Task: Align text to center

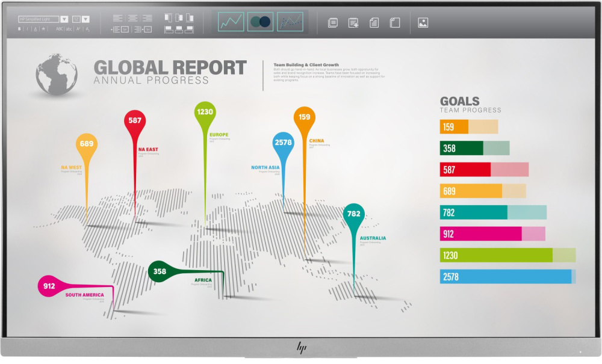Action: tap(132, 18)
